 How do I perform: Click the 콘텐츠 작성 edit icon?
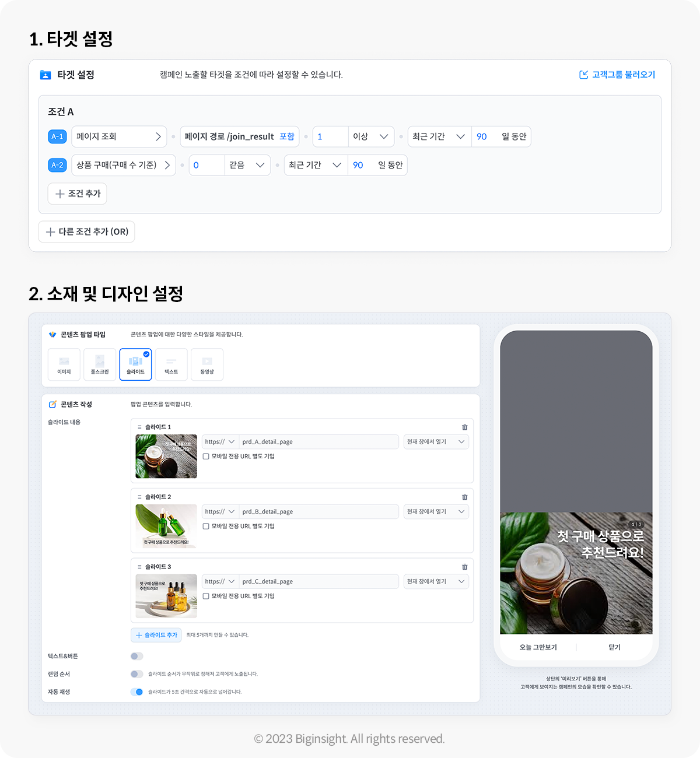(x=52, y=405)
